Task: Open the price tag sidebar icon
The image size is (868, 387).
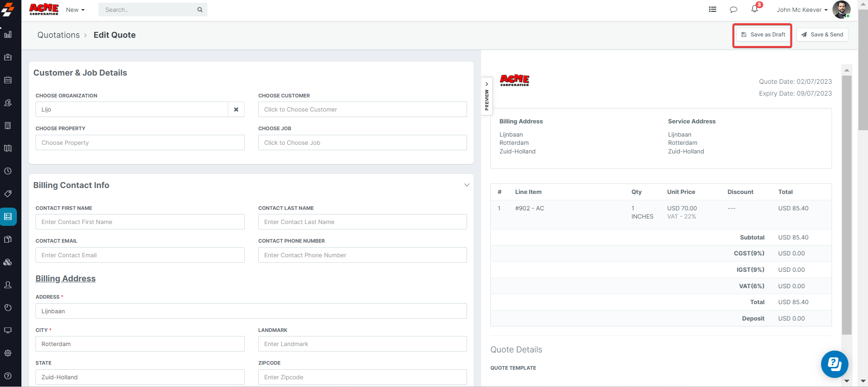Action: (8, 194)
